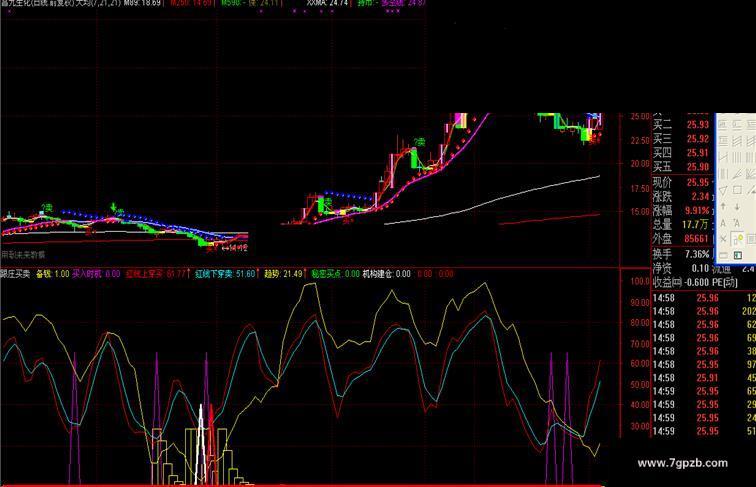Click the 买入时机 0.00 indicator label

(x=96, y=274)
